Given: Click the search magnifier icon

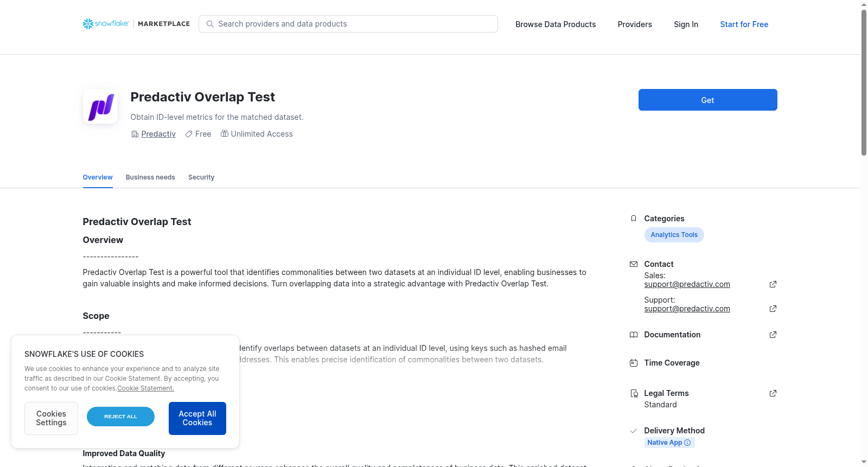Looking at the screenshot, I should [210, 24].
